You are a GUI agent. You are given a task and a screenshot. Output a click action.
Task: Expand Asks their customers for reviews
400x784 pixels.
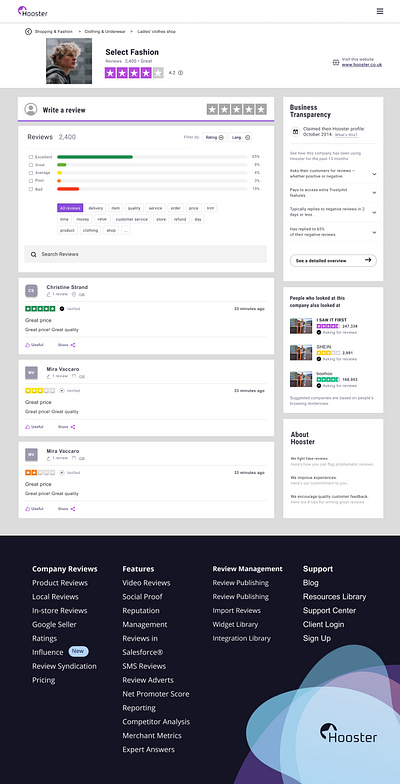[x=374, y=174]
